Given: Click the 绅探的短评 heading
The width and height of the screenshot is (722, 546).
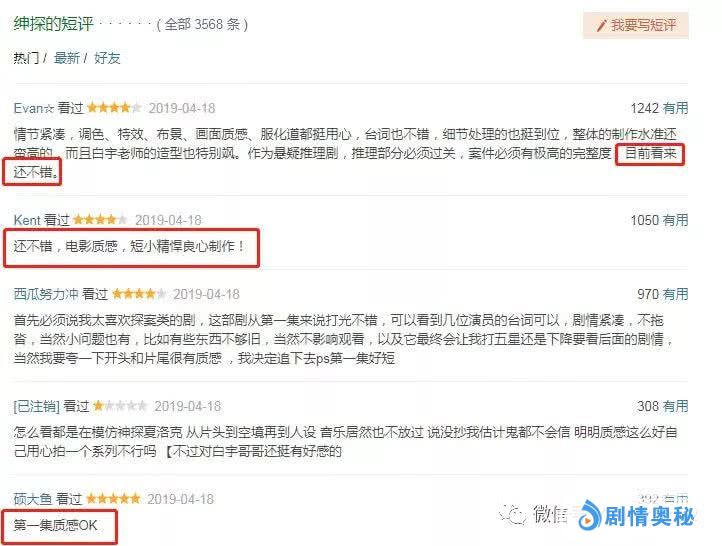Looking at the screenshot, I should (53, 23).
